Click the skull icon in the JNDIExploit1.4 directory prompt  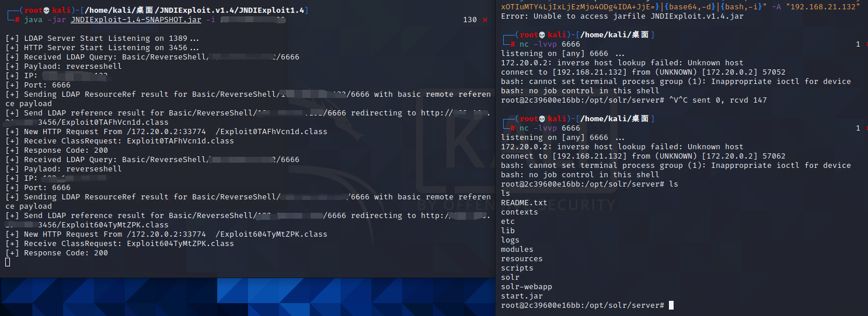pos(47,10)
